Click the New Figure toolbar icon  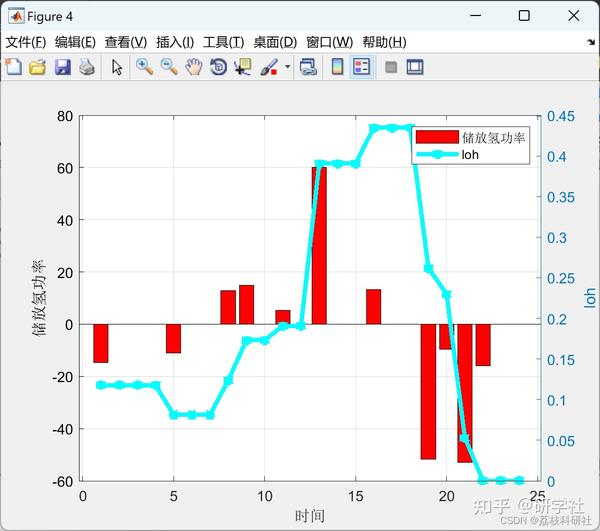pyautogui.click(x=14, y=67)
